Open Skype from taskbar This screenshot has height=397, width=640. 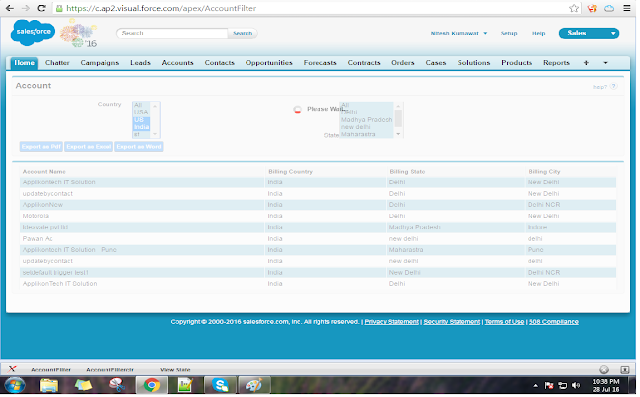pos(220,385)
